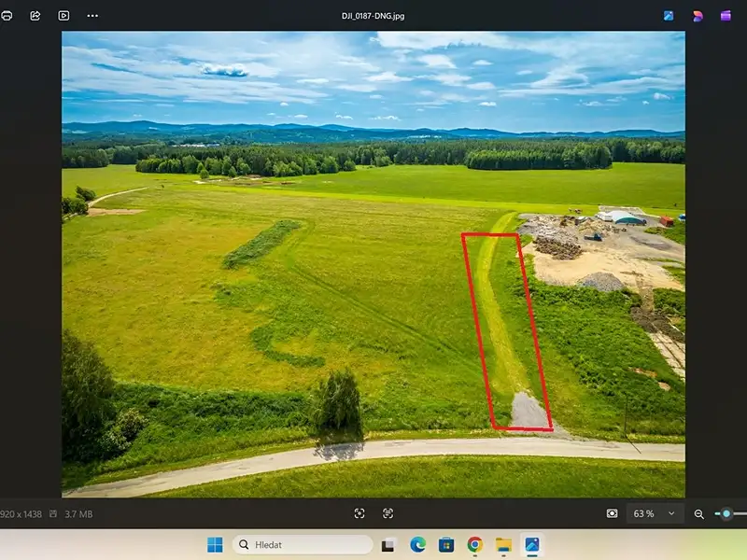Screen dimensions: 747x560
Task: Open File Explorer from the taskbar
Action: tap(503, 544)
